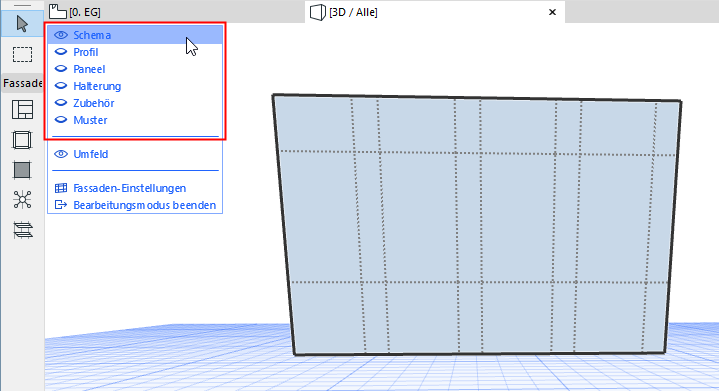Click the curtain wall surface in 3D view
Screen dimensions: 719x391
[x=477, y=225]
